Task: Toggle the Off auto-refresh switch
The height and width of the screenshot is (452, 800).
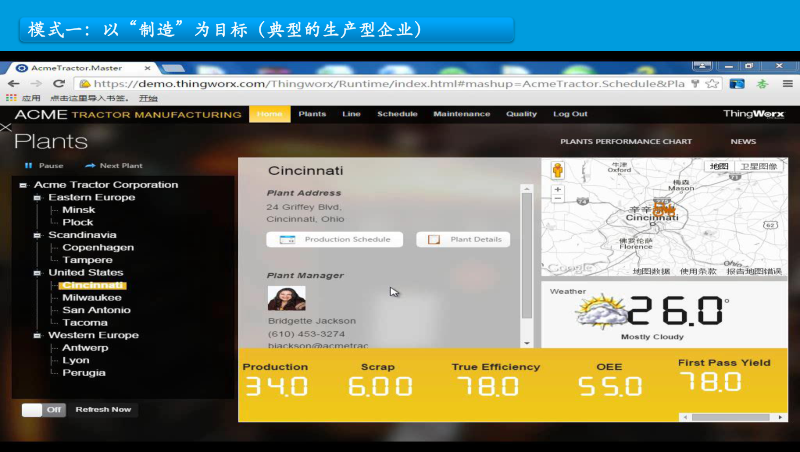Action: coord(44,410)
